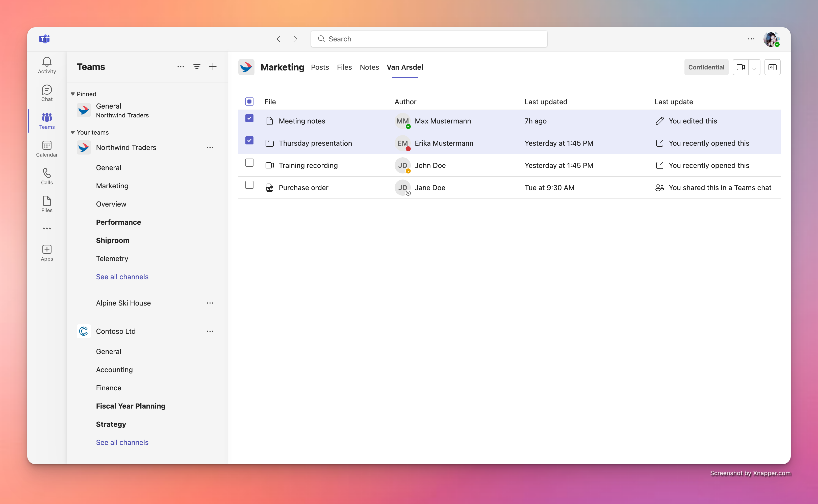
Task: Select the Van Arsdel tab
Action: [x=405, y=67]
